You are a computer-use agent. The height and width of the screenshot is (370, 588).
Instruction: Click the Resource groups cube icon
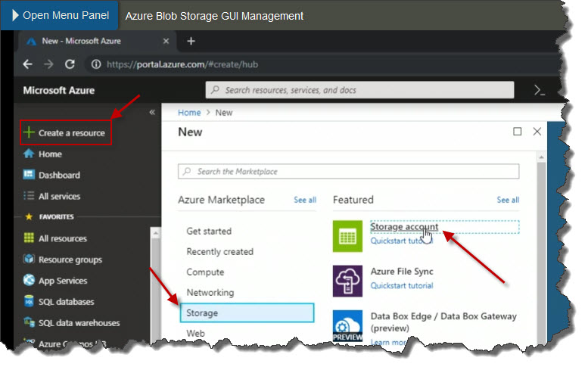coord(29,259)
